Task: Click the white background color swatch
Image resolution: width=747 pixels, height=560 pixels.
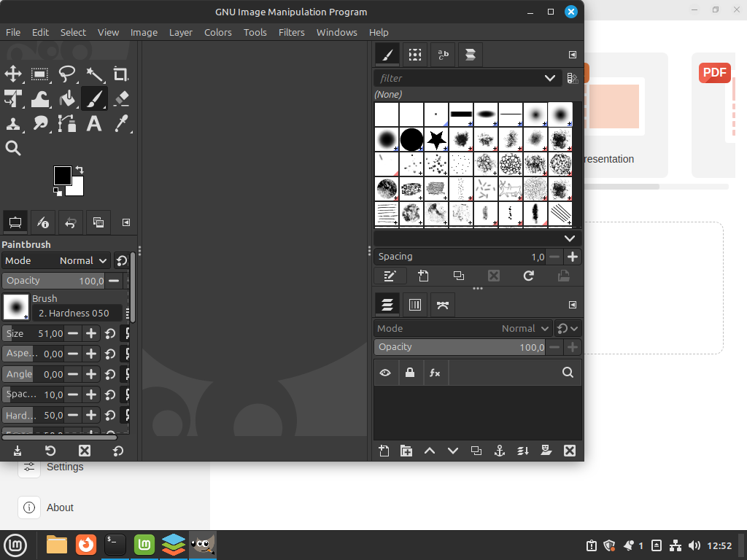Action: pos(78,190)
